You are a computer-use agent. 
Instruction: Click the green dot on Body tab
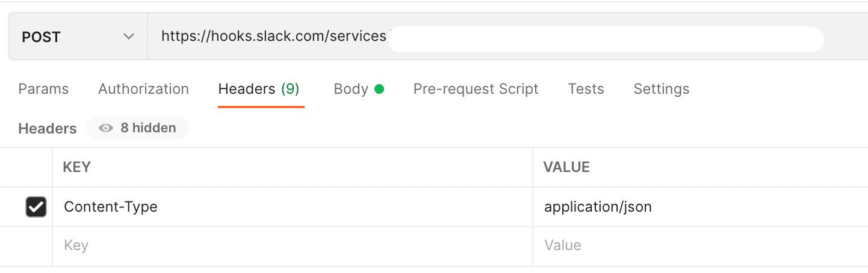(x=379, y=89)
